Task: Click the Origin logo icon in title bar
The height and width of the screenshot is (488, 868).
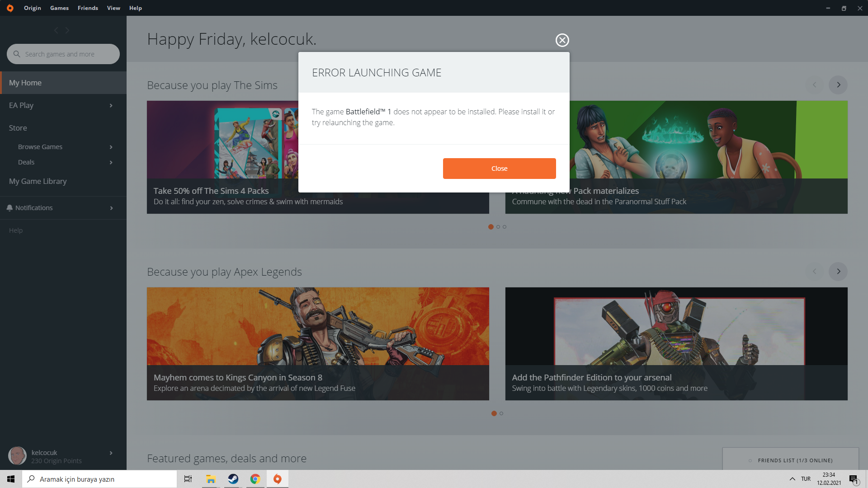Action: tap(10, 8)
